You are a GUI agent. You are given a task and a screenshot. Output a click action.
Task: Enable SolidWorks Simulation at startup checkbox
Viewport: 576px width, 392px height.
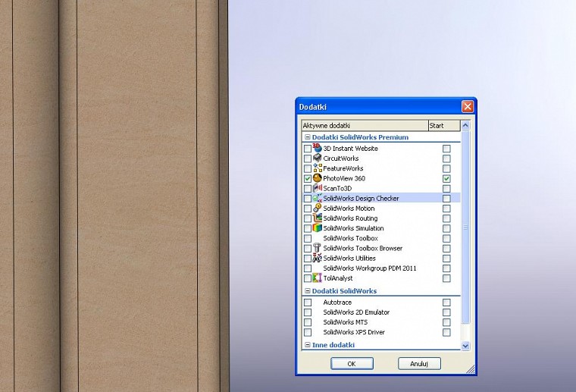coord(446,228)
